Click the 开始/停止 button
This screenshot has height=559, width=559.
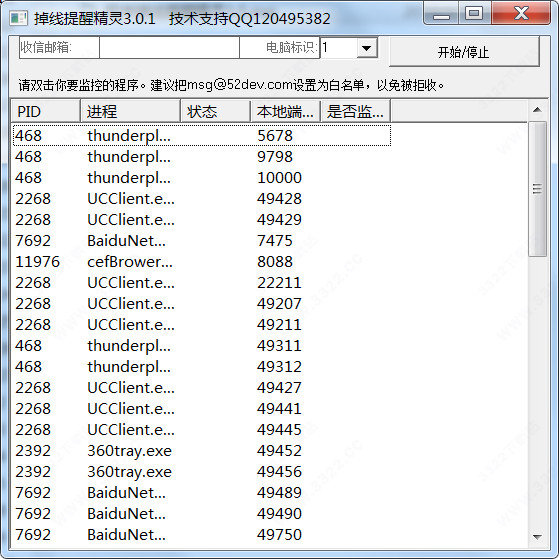click(464, 52)
